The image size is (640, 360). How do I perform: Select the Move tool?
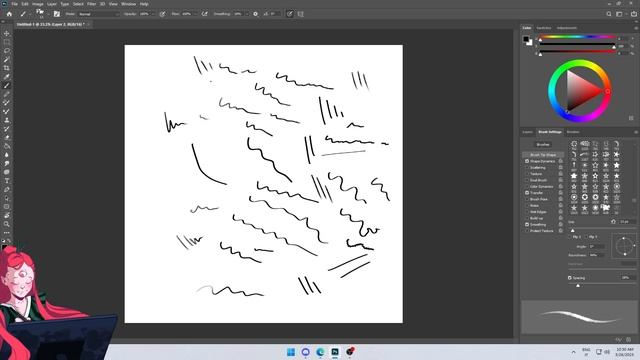tap(7, 33)
